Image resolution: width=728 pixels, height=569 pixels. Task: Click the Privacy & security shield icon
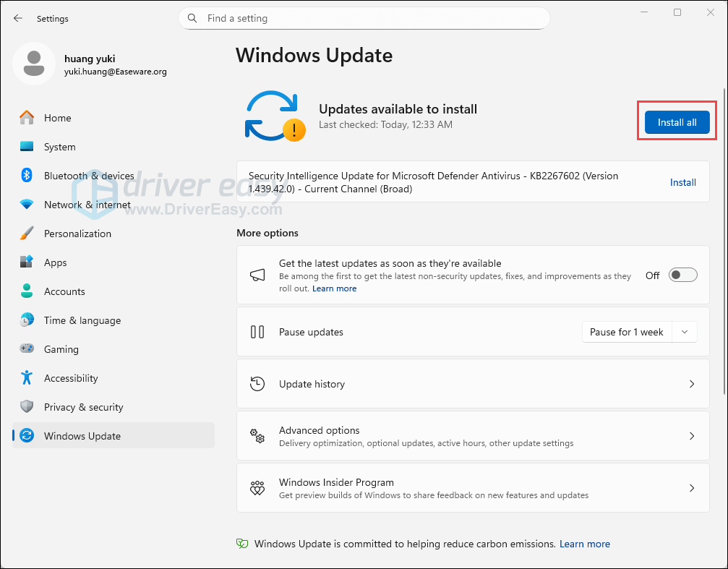click(x=27, y=407)
